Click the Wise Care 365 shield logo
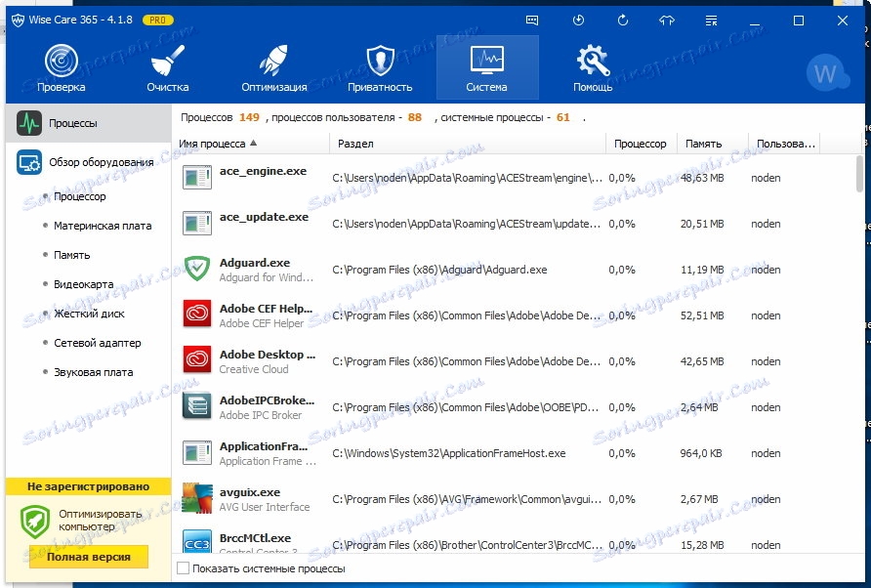Screen dimensions: 871x588 coord(18,21)
